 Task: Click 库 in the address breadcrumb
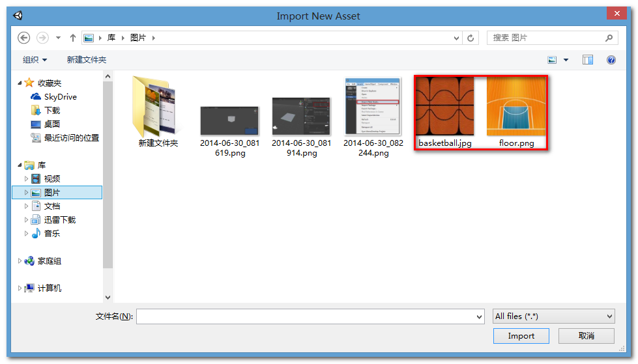(111, 38)
